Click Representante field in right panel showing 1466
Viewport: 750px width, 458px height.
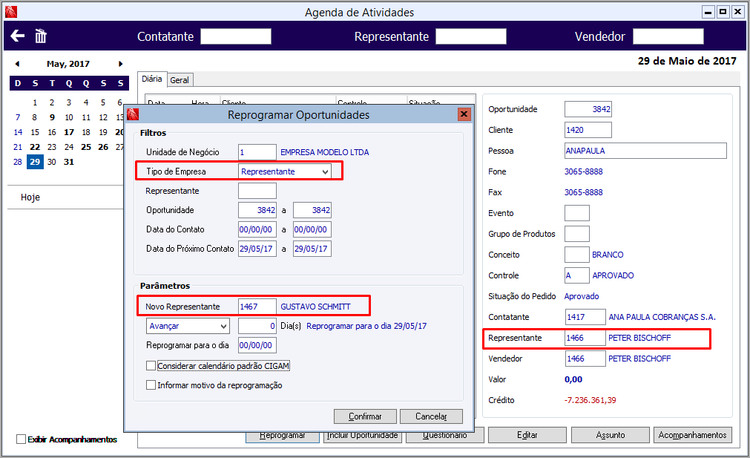pos(585,338)
